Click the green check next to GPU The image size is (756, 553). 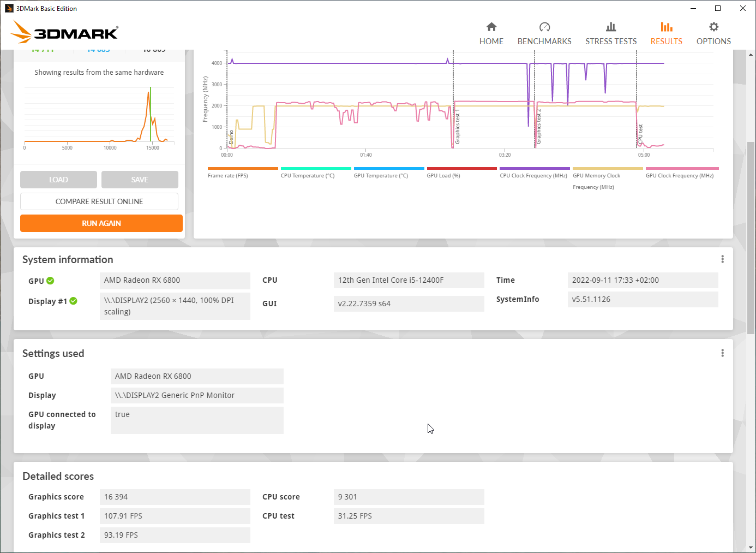coord(50,281)
